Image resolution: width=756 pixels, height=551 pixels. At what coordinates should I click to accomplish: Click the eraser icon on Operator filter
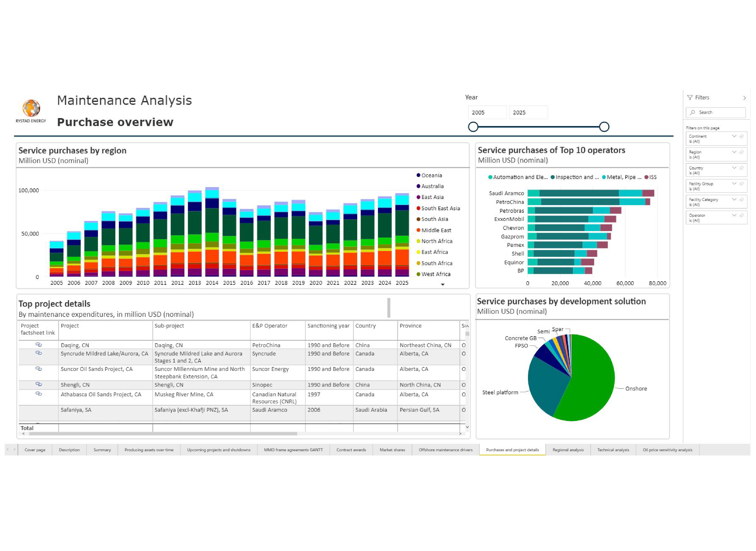(741, 215)
